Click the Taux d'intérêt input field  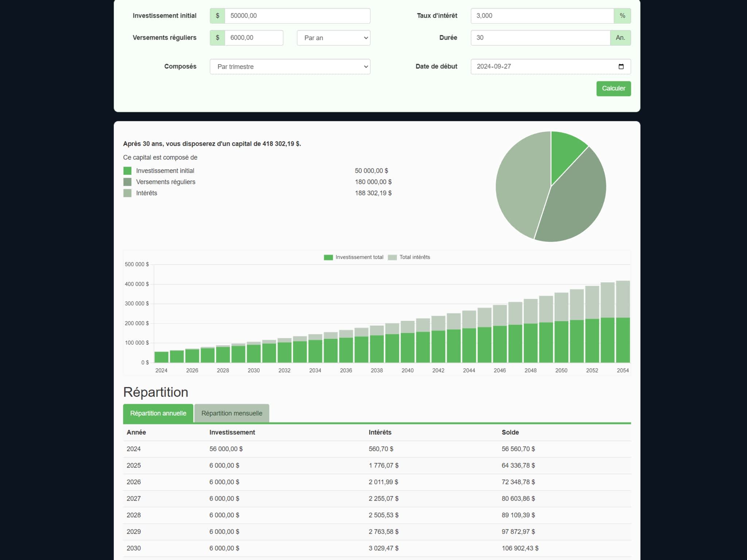(542, 16)
